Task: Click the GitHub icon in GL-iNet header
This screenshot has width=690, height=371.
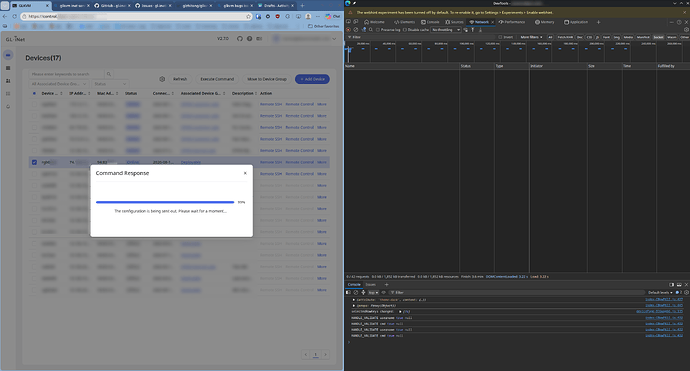Action: tap(239, 39)
